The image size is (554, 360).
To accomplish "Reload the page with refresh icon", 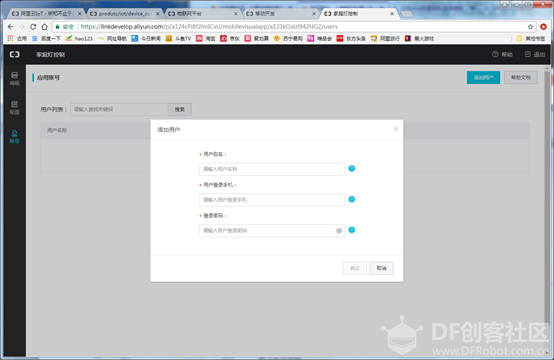I will pyautogui.click(x=33, y=26).
